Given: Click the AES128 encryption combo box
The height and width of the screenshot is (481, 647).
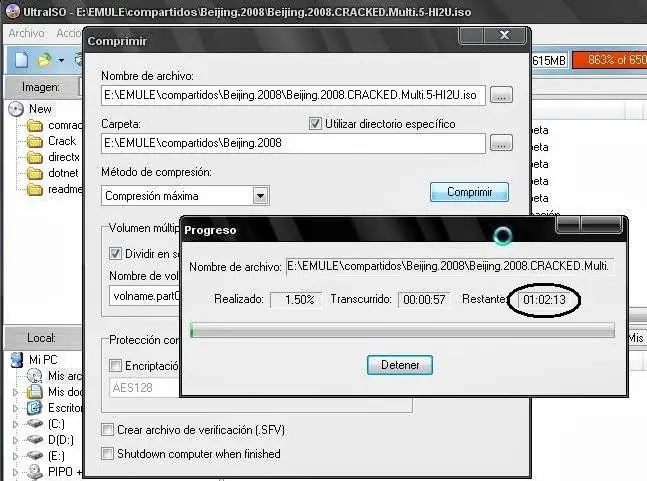Looking at the screenshot, I should point(145,388).
